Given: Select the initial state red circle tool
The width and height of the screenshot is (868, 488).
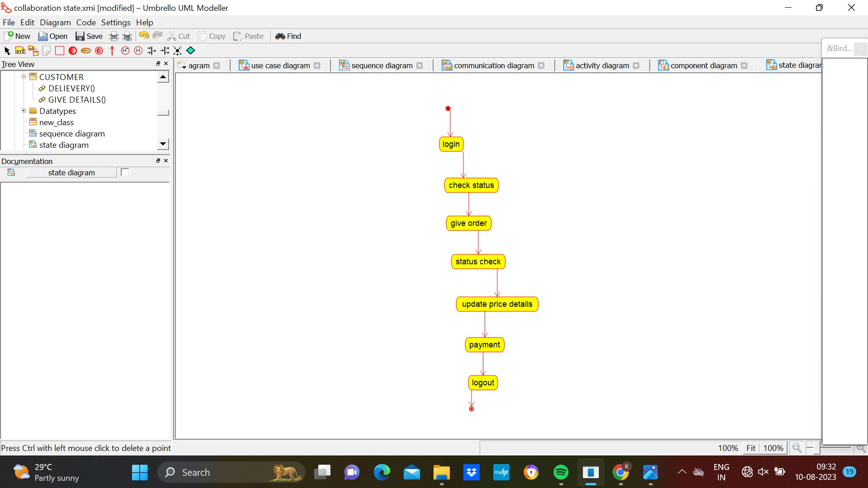Looking at the screenshot, I should click(72, 51).
